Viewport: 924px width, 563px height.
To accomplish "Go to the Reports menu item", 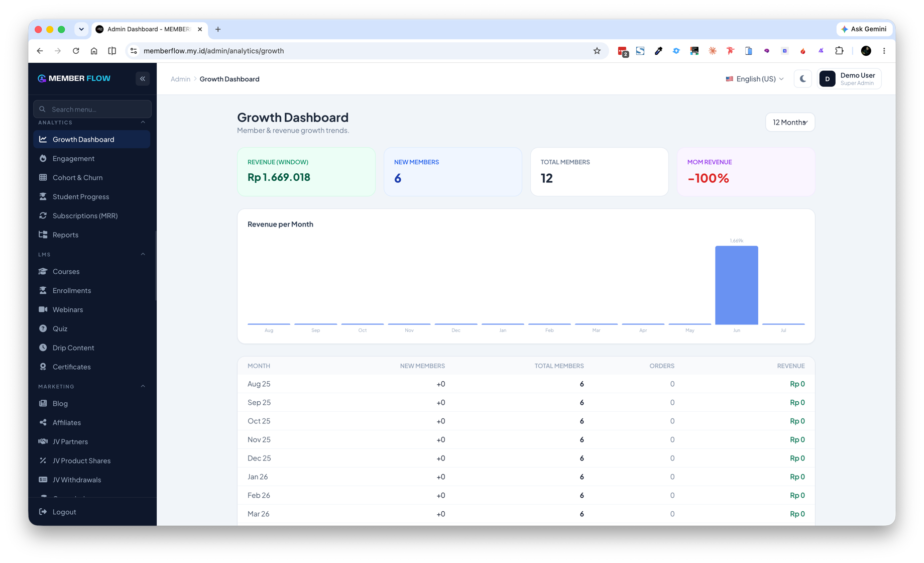I will [91, 235].
